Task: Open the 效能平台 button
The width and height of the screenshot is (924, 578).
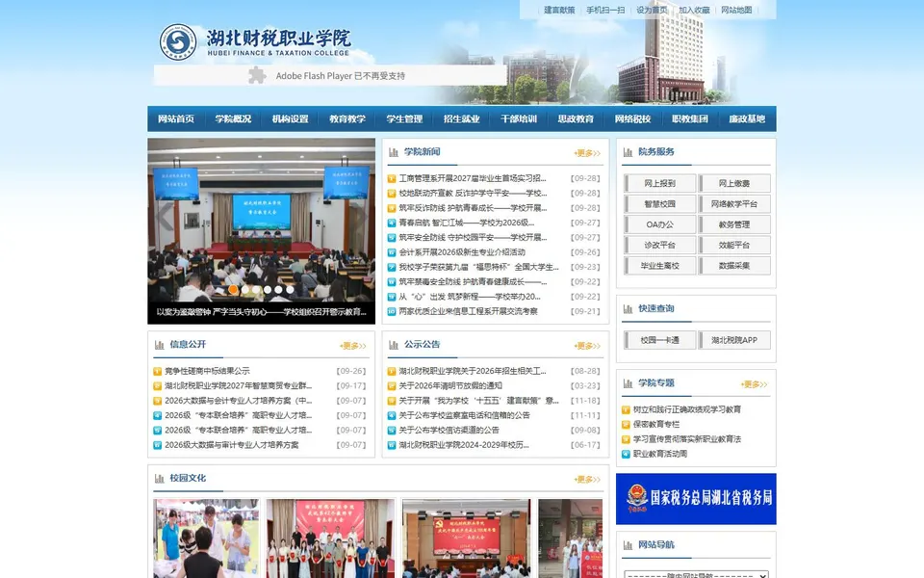Action: point(734,246)
